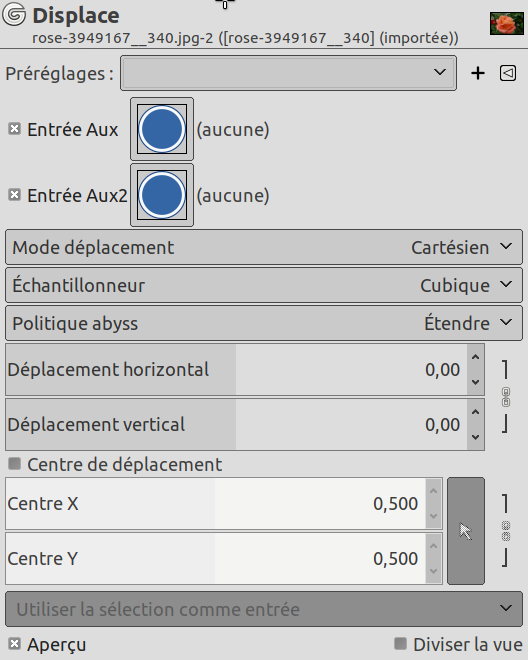
Task: Increase Centre X with up arrow
Action: [x=433, y=491]
